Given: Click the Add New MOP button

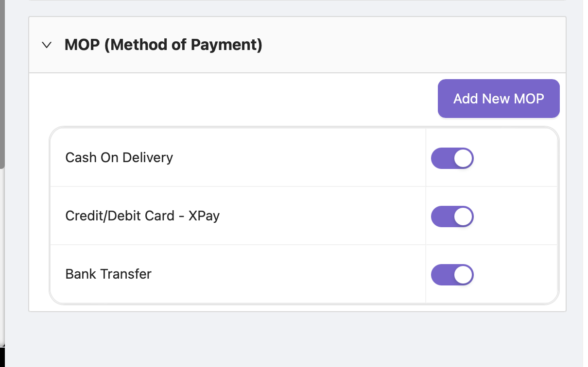Looking at the screenshot, I should point(499,99).
